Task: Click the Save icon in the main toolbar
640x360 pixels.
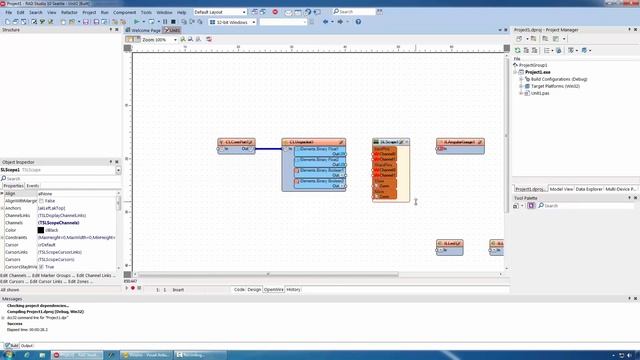Action: coord(86,22)
